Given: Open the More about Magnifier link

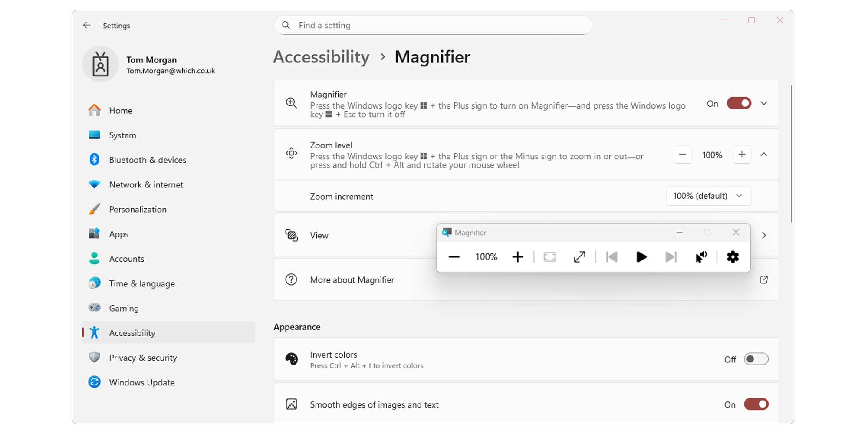Looking at the screenshot, I should click(764, 279).
